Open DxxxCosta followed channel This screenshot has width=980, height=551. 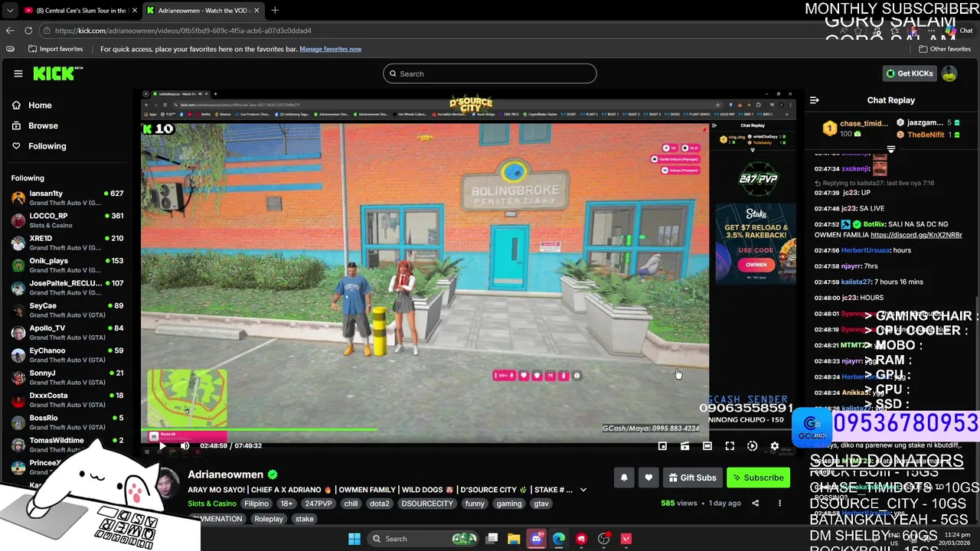point(67,400)
